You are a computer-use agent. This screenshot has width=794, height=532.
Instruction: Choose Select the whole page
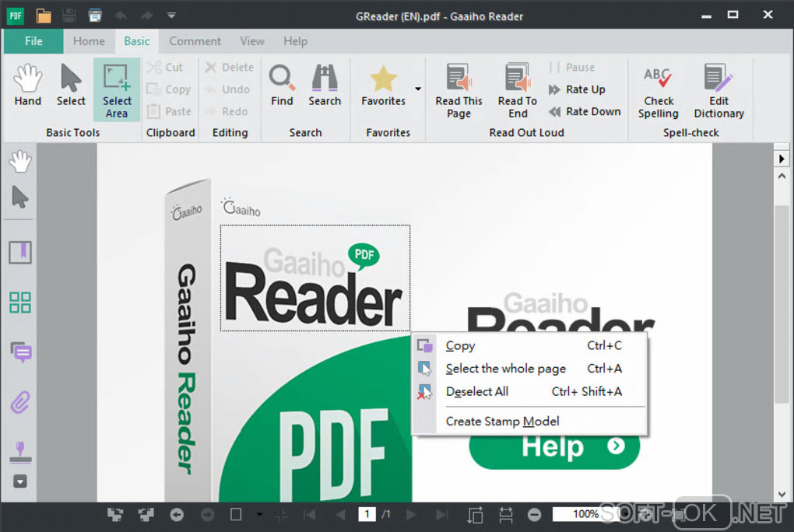(x=529, y=369)
